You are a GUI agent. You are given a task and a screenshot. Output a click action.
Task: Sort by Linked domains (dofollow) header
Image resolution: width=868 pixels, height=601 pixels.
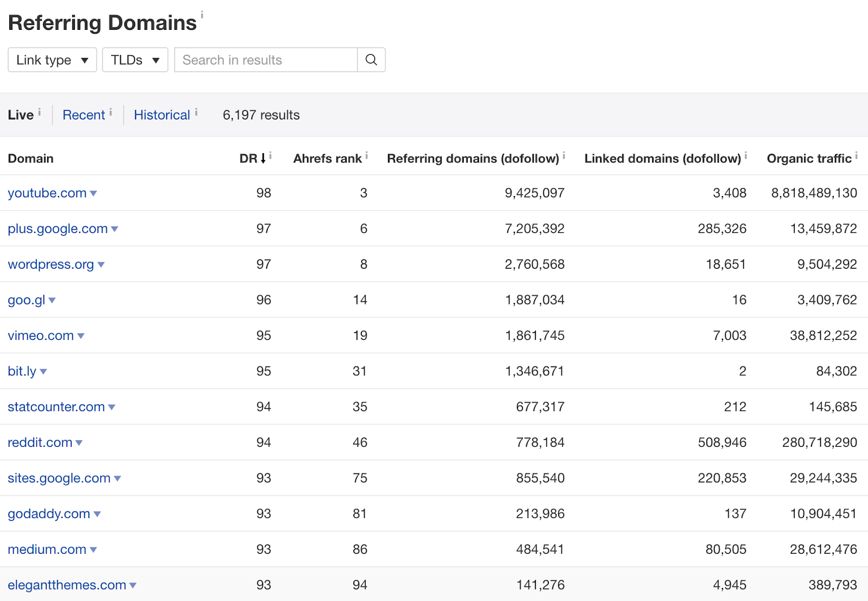coord(662,159)
